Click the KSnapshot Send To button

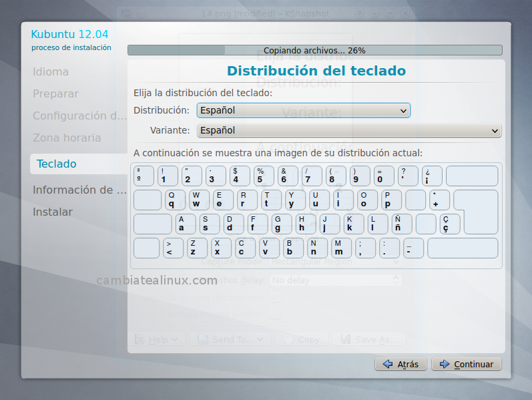click(x=230, y=339)
